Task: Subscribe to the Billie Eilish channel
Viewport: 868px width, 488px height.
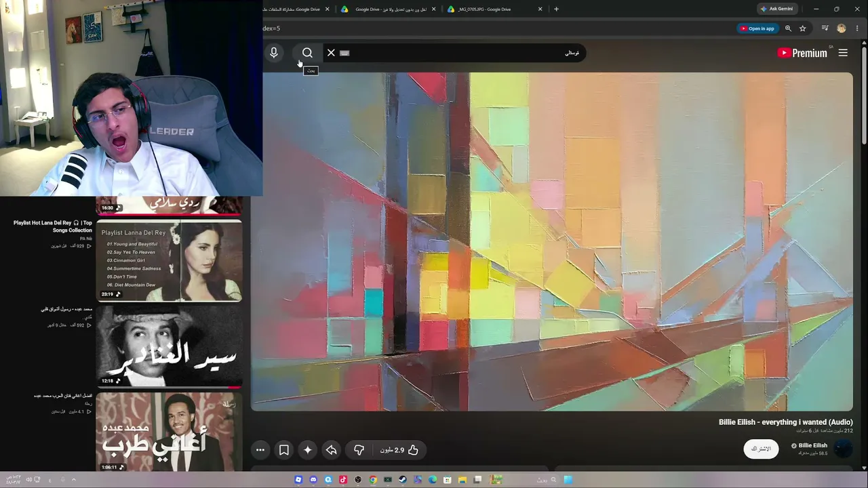Action: click(x=761, y=449)
